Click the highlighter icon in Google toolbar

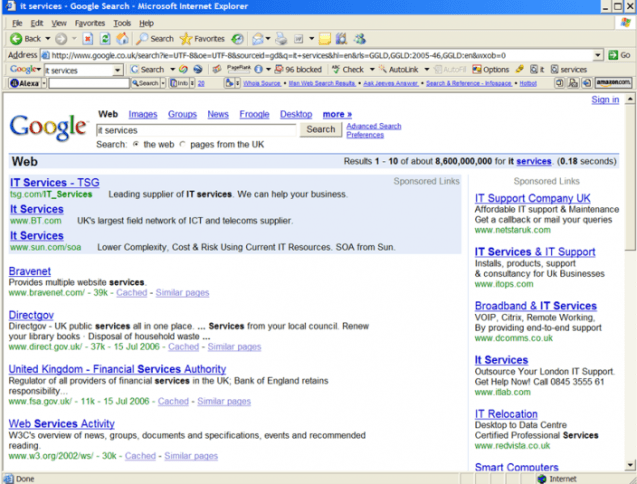click(x=520, y=69)
